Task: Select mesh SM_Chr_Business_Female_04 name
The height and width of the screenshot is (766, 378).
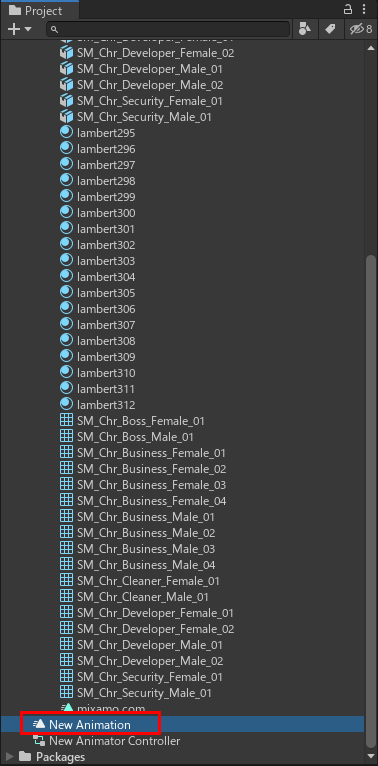Action: [x=151, y=501]
